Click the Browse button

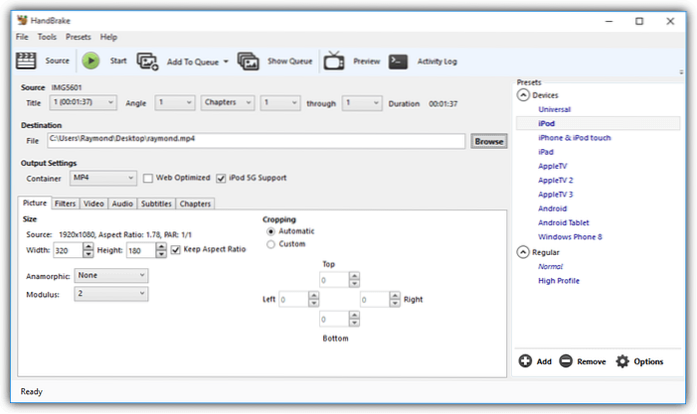489,141
